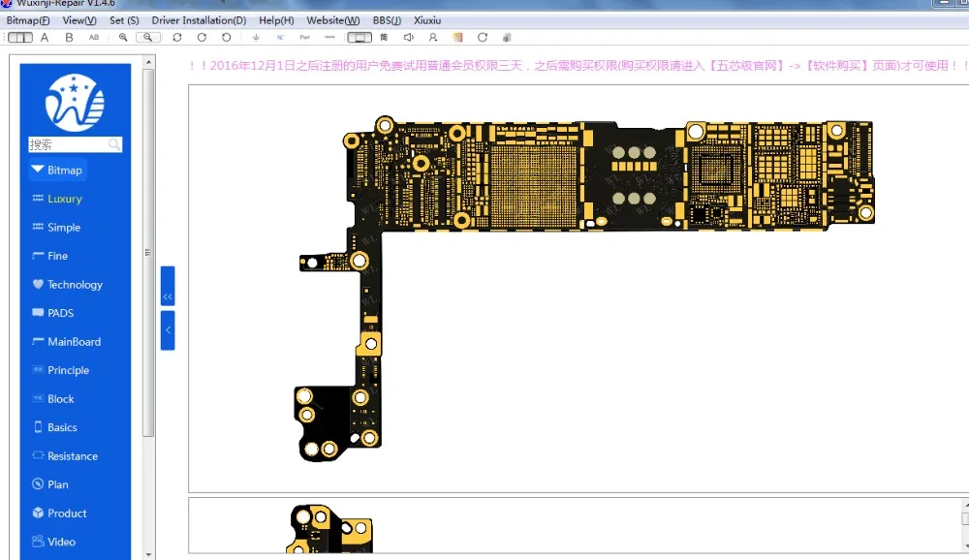The height and width of the screenshot is (560, 969).
Task: Click the user account icon in toolbar
Action: (x=432, y=38)
